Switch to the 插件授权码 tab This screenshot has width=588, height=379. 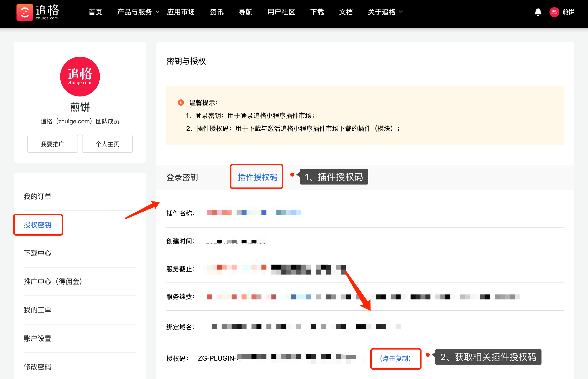257,177
